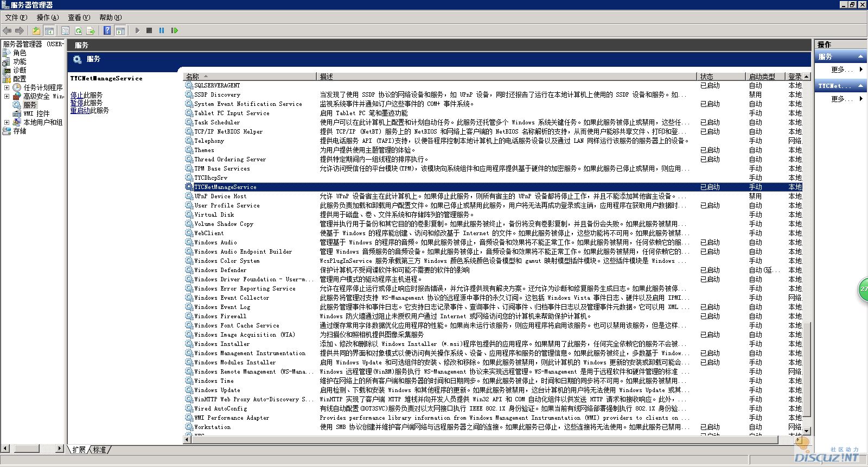Sort by the 启动类型 column header
Image resolution: width=868 pixels, height=467 pixels.
pos(766,77)
